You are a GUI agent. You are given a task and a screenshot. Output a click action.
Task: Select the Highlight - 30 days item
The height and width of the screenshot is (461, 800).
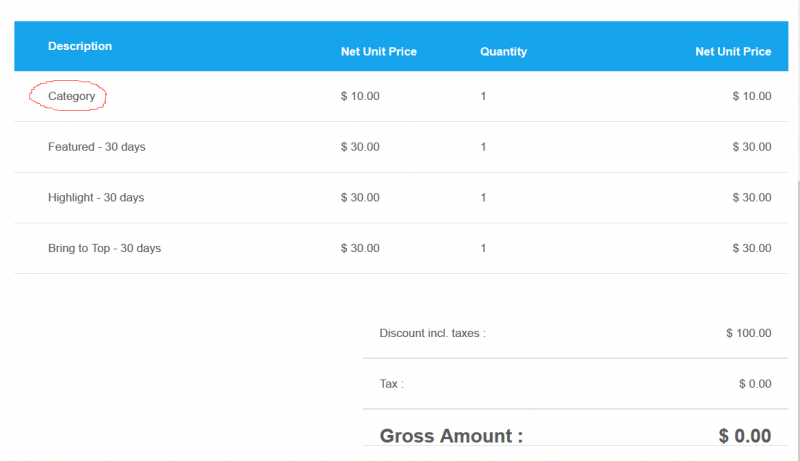[96, 197]
